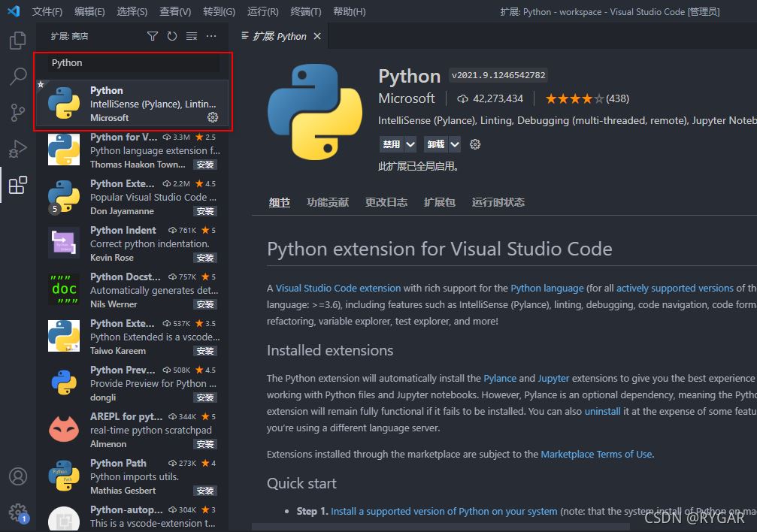Click the Python extension detail gear icon
The height and width of the screenshot is (532, 757).
click(x=475, y=144)
